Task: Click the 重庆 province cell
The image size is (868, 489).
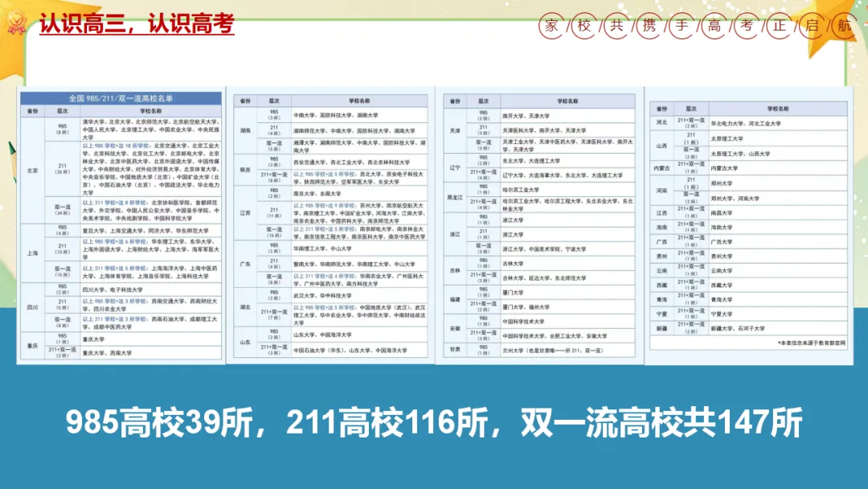Action: [33, 346]
